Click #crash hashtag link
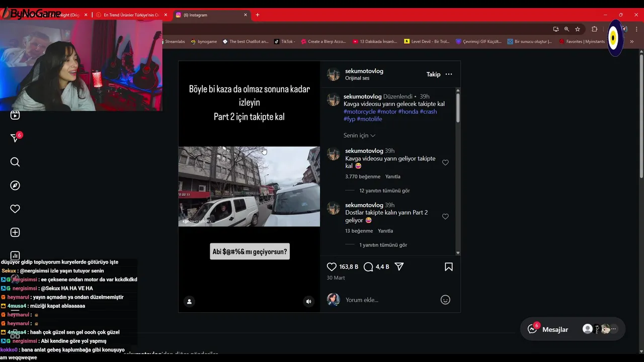 428,112
